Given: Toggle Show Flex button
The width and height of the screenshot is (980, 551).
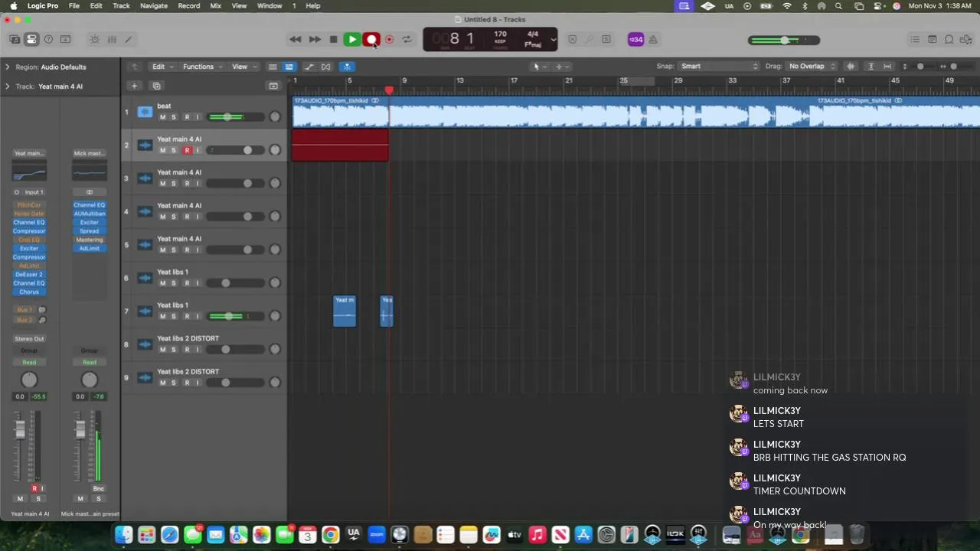Looking at the screenshot, I should [x=326, y=67].
